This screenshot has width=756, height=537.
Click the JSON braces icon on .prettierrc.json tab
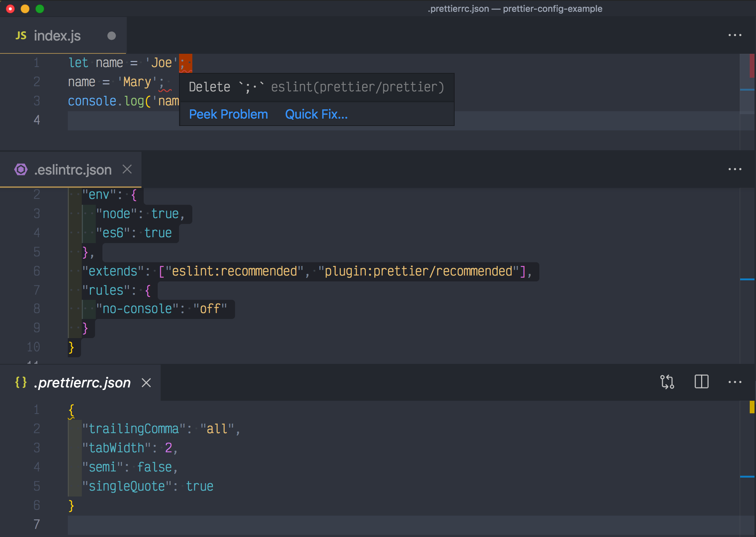(21, 383)
